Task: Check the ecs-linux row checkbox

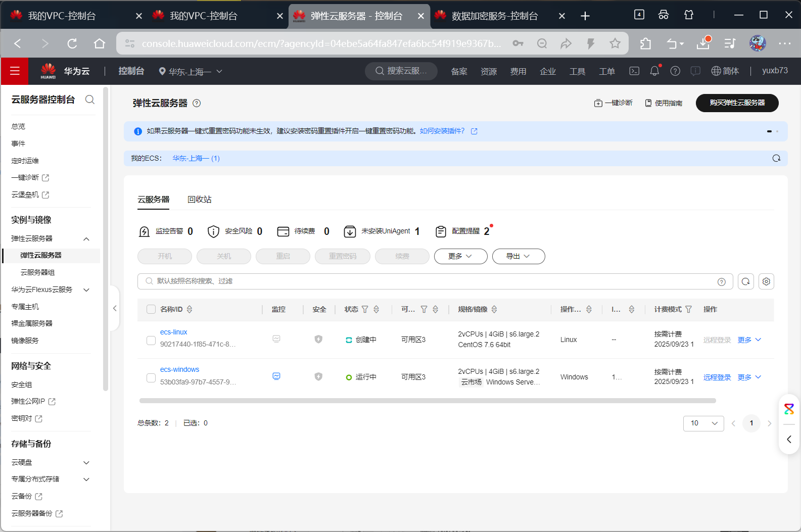Action: point(151,340)
